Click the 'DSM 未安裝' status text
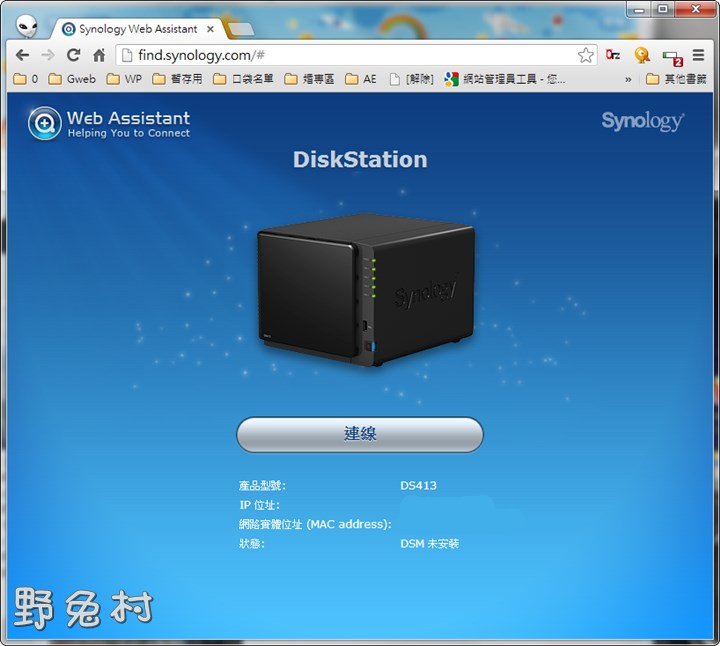 coord(429,544)
